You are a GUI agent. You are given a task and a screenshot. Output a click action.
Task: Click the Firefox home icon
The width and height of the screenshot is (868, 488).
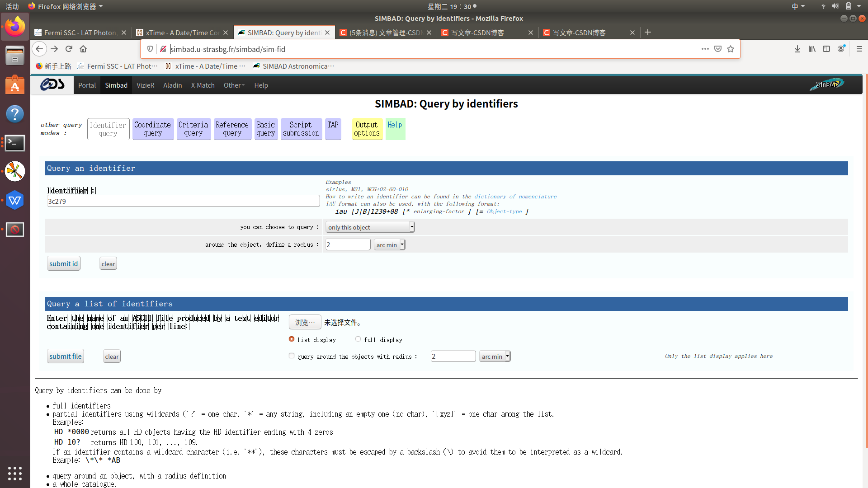point(83,49)
